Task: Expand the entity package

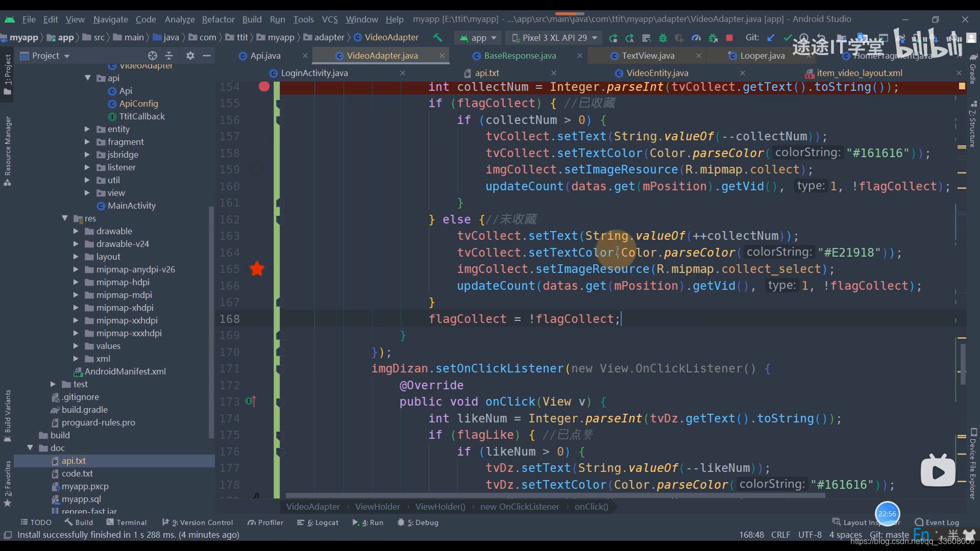Action: coord(87,129)
